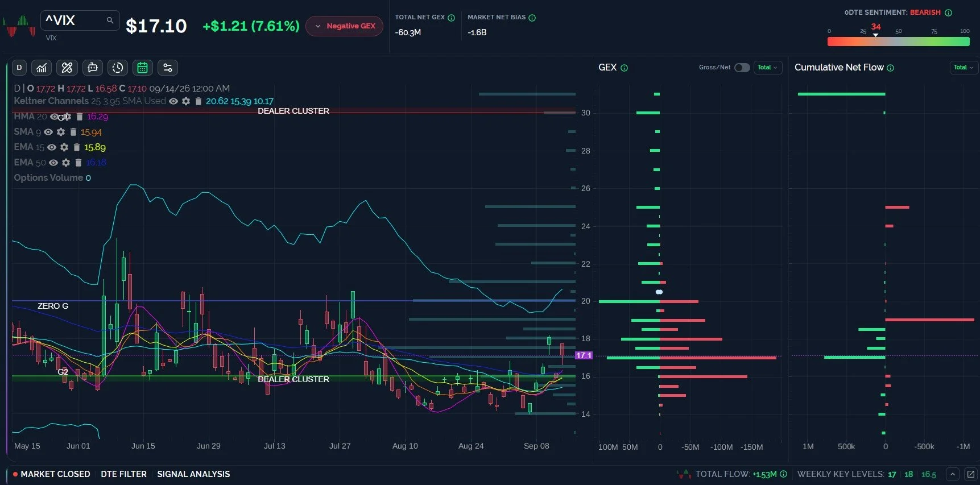980x485 pixels.
Task: Open the GEX Total dropdown
Action: click(768, 68)
